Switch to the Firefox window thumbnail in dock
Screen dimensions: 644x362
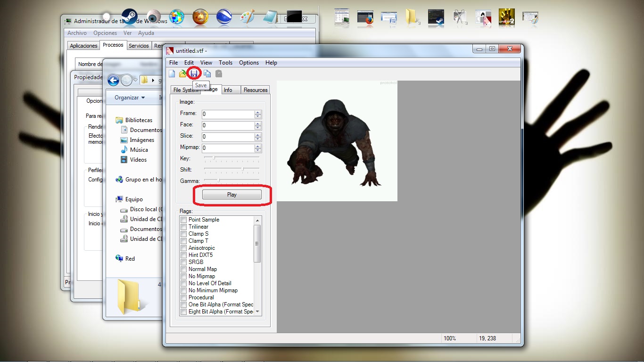pos(365,17)
